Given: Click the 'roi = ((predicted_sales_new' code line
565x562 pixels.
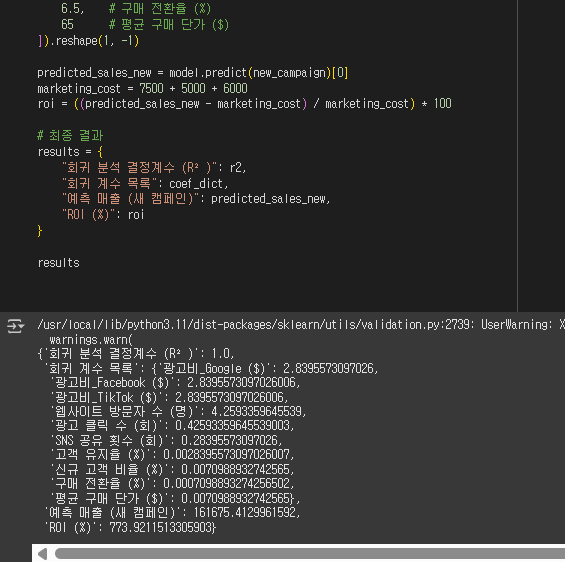Looking at the screenshot, I should [x=244, y=104].
